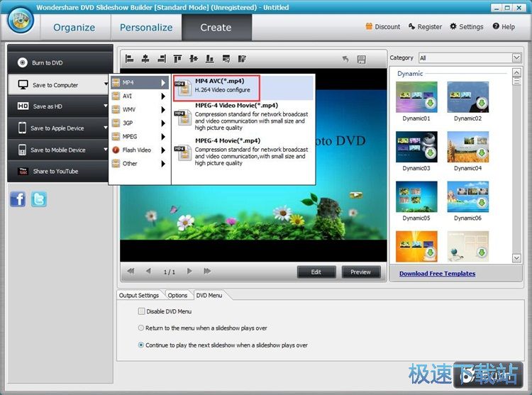Image resolution: width=532 pixels, height=395 pixels.
Task: Select MP4 format menu entry
Action: pos(140,82)
